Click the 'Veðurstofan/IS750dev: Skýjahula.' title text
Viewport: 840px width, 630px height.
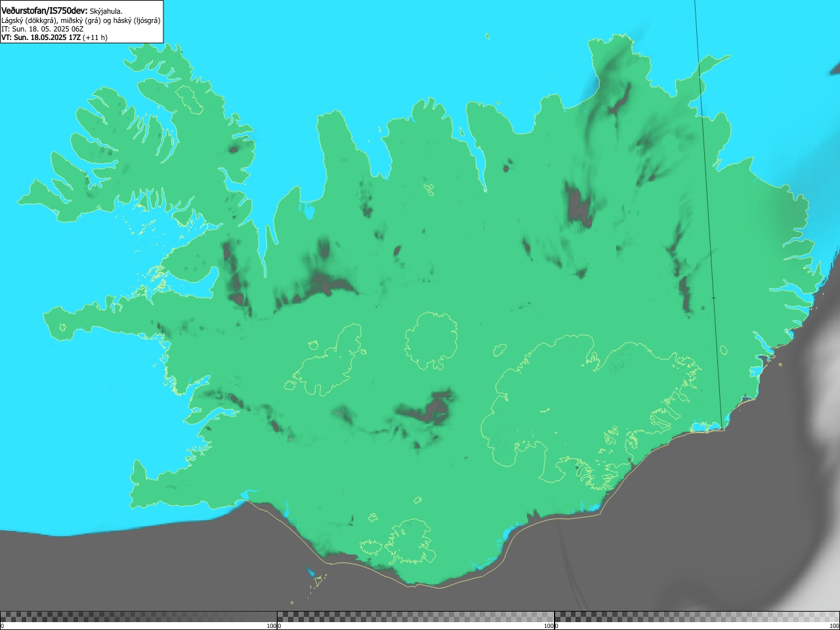pyautogui.click(x=62, y=10)
